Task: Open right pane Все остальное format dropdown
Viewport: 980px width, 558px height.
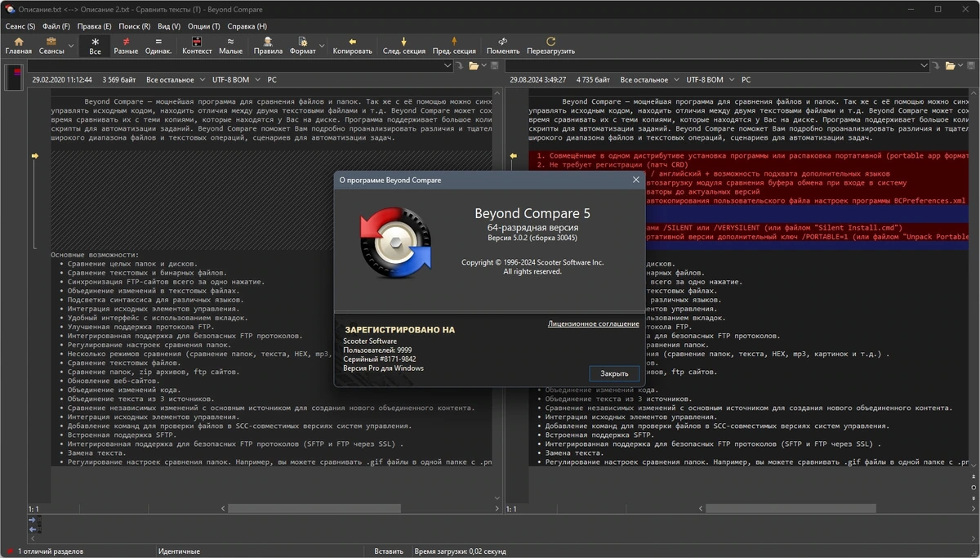Action: 649,80
